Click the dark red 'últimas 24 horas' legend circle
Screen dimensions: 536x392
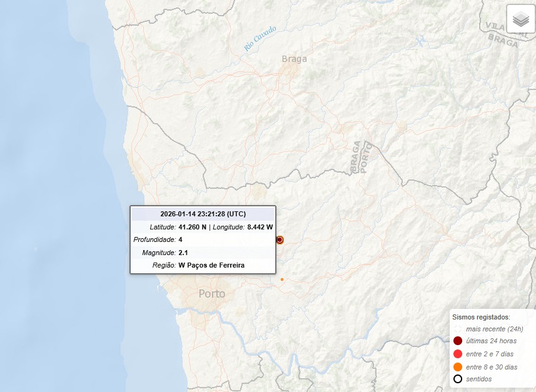tap(458, 341)
